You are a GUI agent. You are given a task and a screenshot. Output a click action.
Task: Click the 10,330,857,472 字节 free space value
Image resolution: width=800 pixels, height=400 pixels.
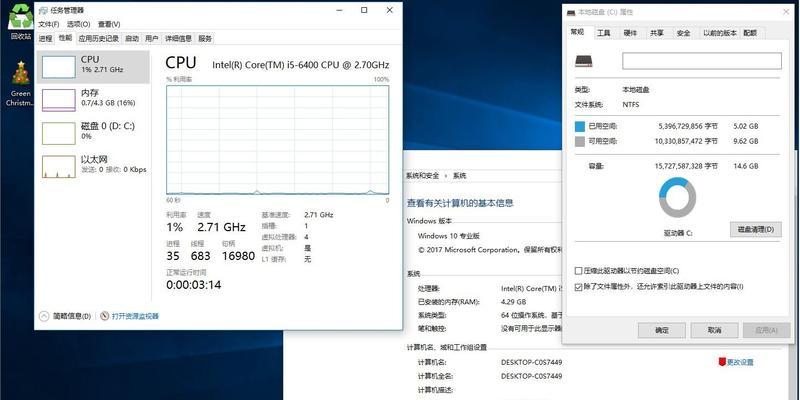686,141
